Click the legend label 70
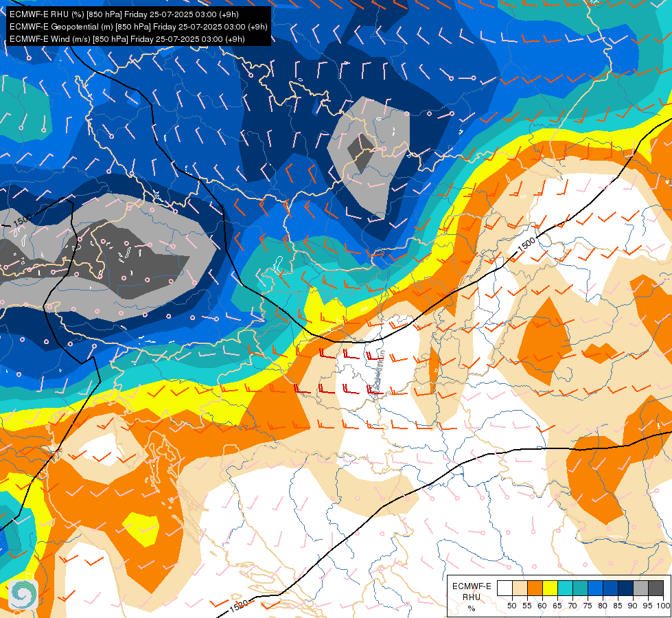 [x=572, y=606]
